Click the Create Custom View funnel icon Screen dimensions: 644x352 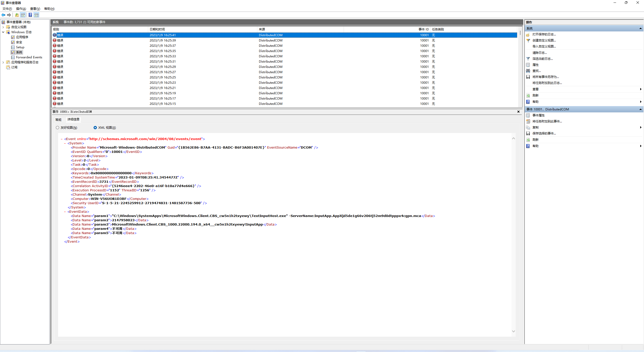click(x=528, y=40)
